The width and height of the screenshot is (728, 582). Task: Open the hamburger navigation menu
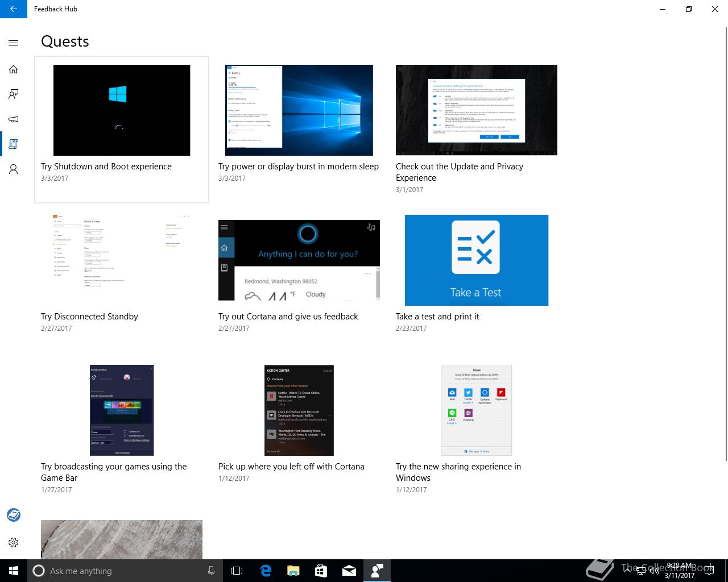click(14, 43)
